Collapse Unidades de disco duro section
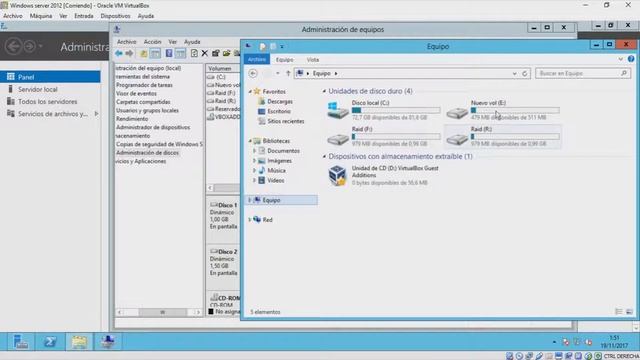The width and height of the screenshot is (640, 360). (324, 91)
